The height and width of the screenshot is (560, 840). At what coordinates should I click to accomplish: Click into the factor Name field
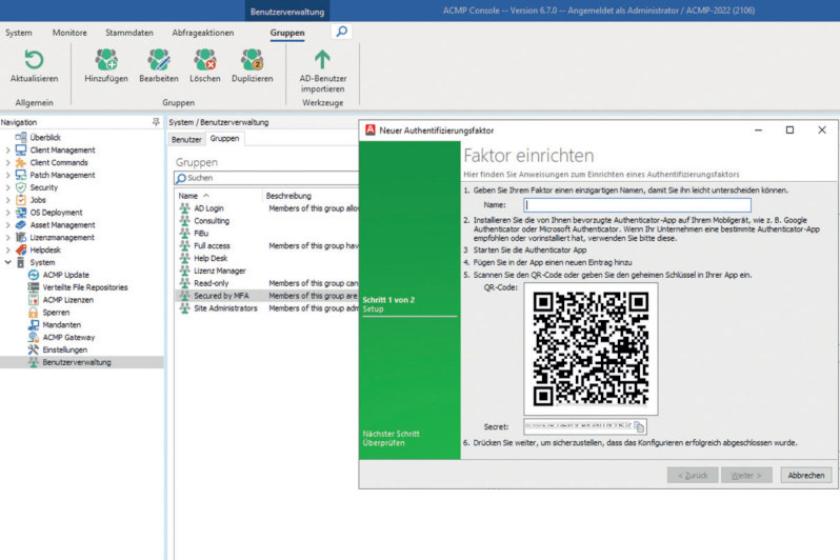point(637,205)
